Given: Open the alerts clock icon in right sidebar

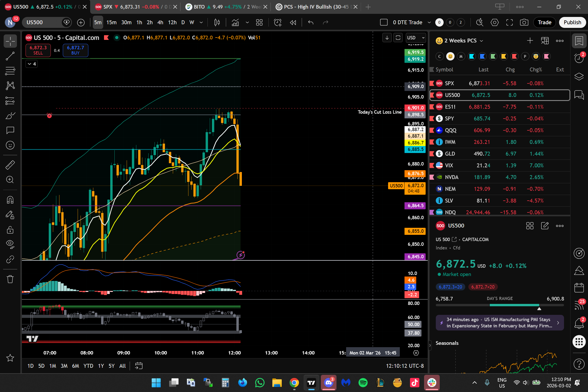Looking at the screenshot, I should pyautogui.click(x=579, y=58).
